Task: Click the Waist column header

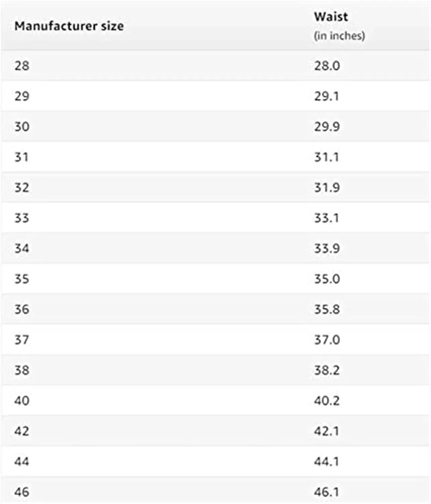Action: (x=331, y=17)
